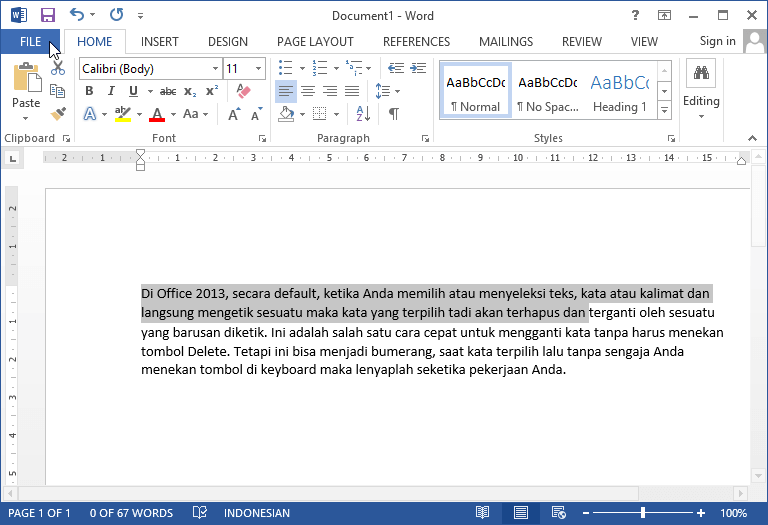Open Editing group with binoculars icon
The image size is (768, 525).
coord(701,73)
